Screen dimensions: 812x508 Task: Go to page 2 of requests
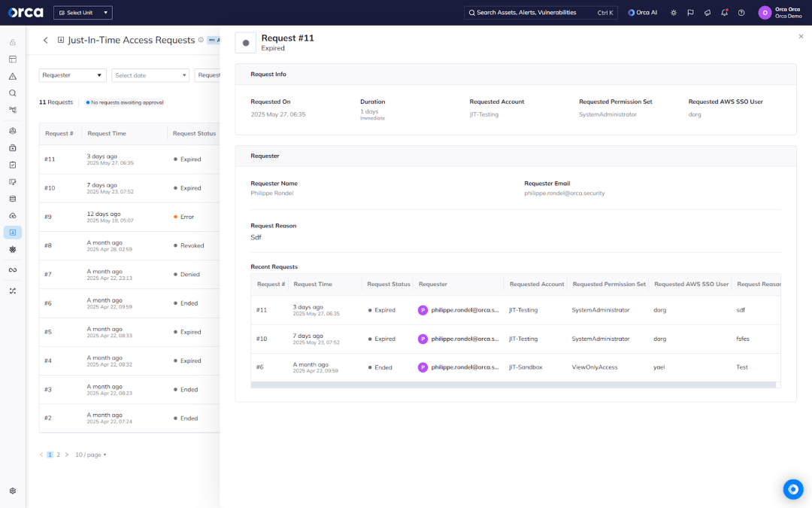pos(58,455)
